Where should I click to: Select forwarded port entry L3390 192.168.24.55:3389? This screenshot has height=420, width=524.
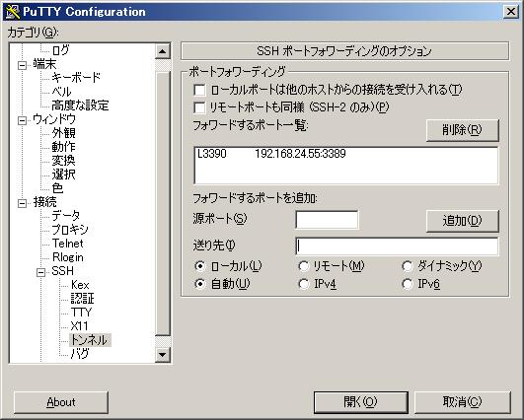pyautogui.click(x=346, y=154)
